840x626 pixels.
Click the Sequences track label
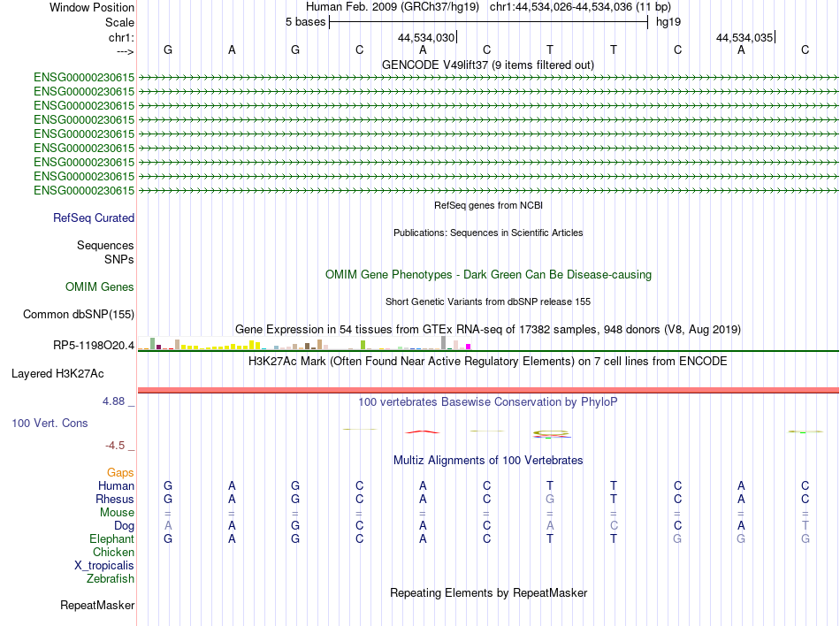105,245
